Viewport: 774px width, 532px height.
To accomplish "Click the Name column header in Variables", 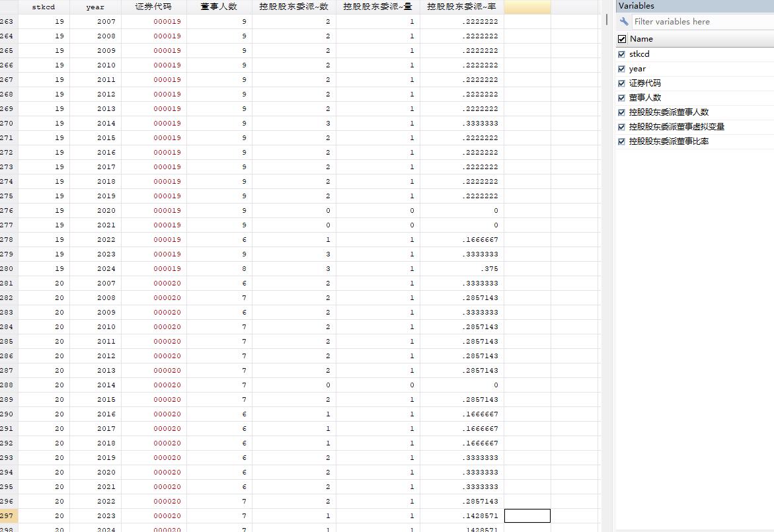I will pos(641,39).
